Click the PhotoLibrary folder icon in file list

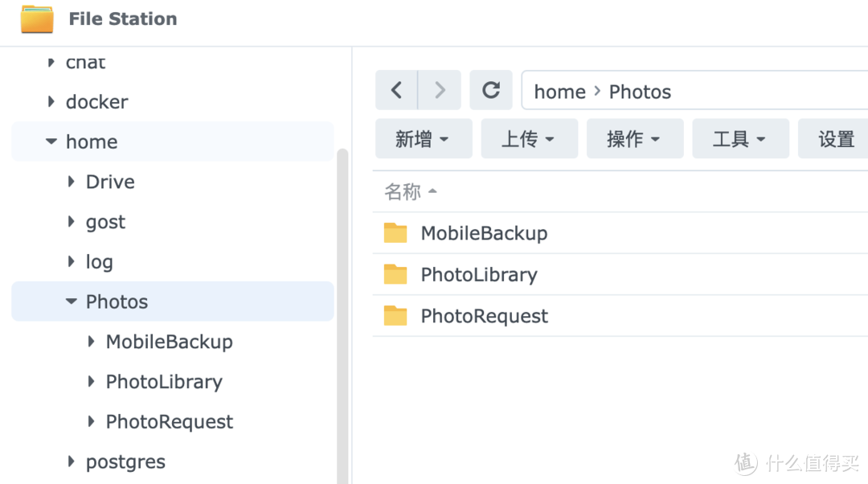pos(395,275)
